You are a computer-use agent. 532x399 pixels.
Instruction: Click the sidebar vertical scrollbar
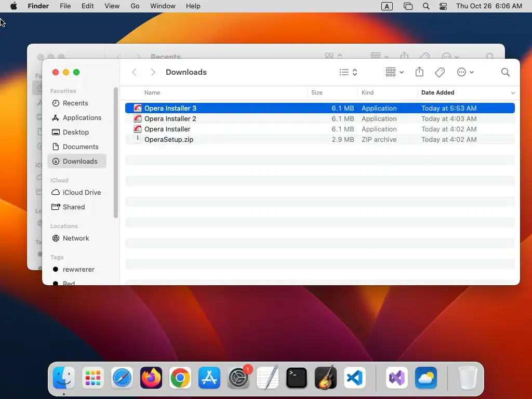coord(116,153)
